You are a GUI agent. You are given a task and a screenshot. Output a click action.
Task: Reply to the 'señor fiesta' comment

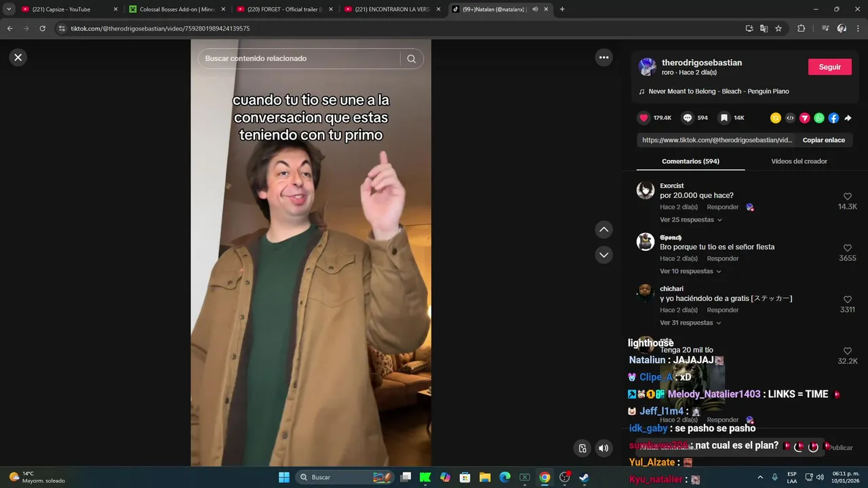(x=723, y=258)
